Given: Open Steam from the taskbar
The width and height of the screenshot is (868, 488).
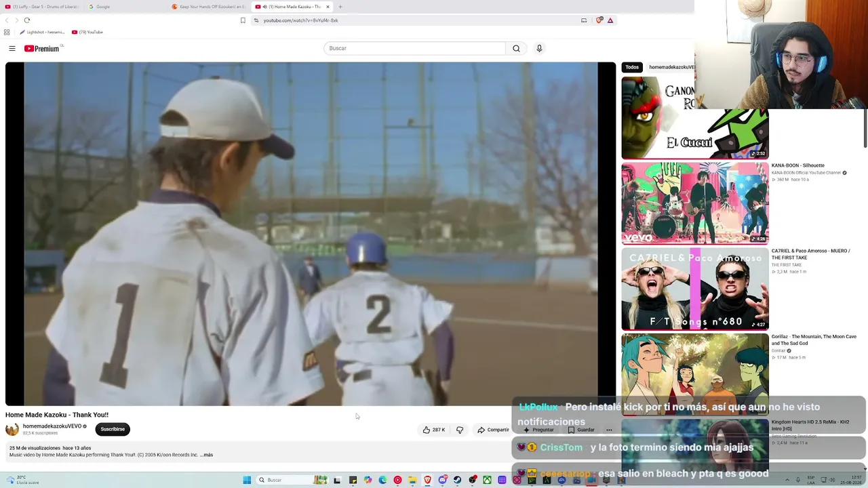Looking at the screenshot, I should point(457,480).
